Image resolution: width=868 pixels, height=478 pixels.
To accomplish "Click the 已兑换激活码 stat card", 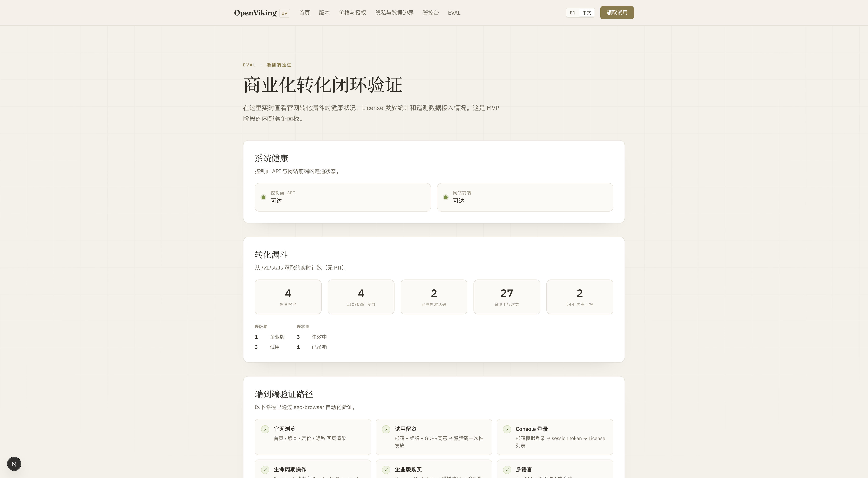I will pos(434,297).
